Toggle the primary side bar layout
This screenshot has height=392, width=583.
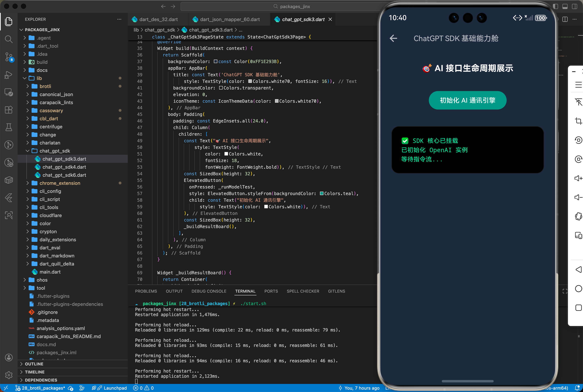click(x=555, y=6)
